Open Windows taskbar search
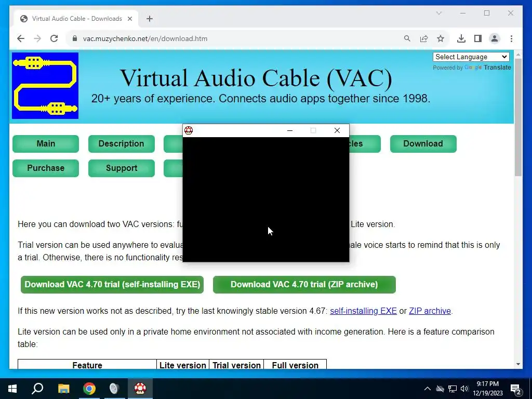Viewport: 532px width, 399px height. pyautogui.click(x=37, y=389)
